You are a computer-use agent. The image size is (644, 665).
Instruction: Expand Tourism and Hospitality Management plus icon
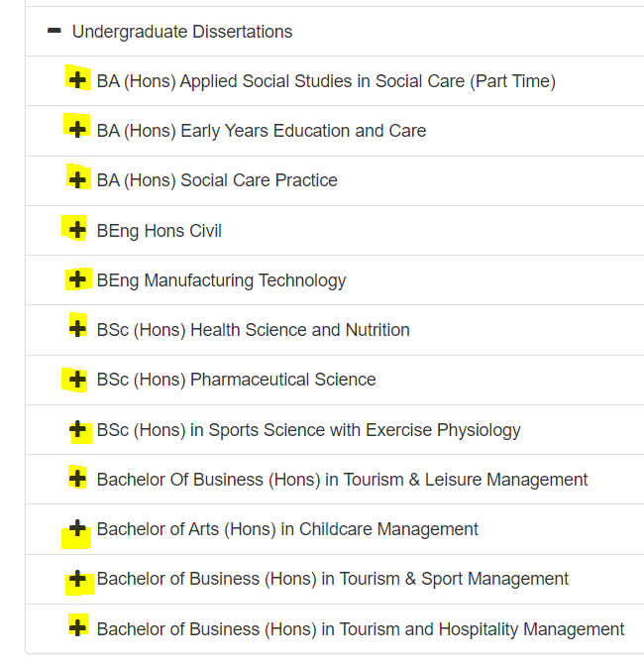point(77,627)
